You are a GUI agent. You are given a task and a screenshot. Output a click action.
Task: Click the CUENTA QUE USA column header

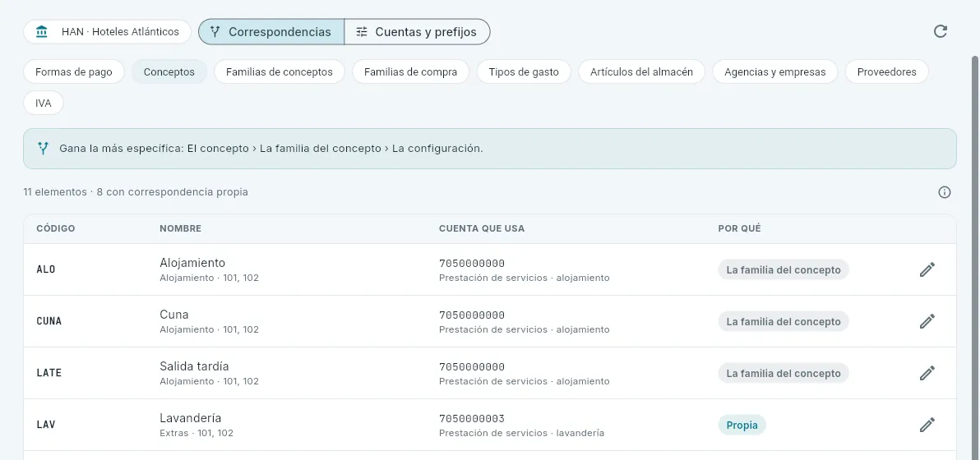point(482,228)
